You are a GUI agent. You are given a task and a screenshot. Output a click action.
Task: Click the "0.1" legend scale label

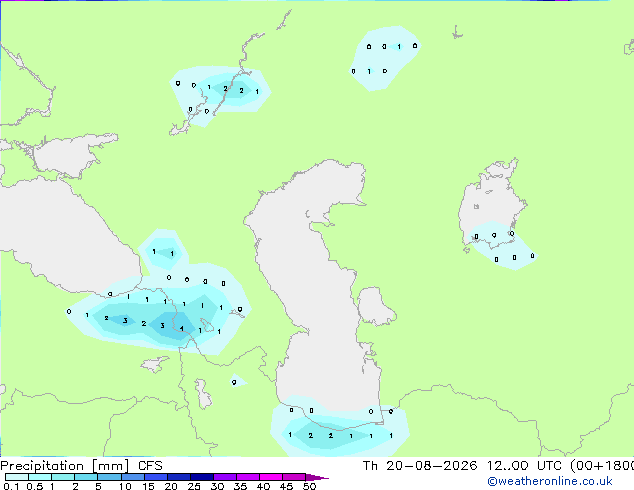pyautogui.click(x=11, y=486)
